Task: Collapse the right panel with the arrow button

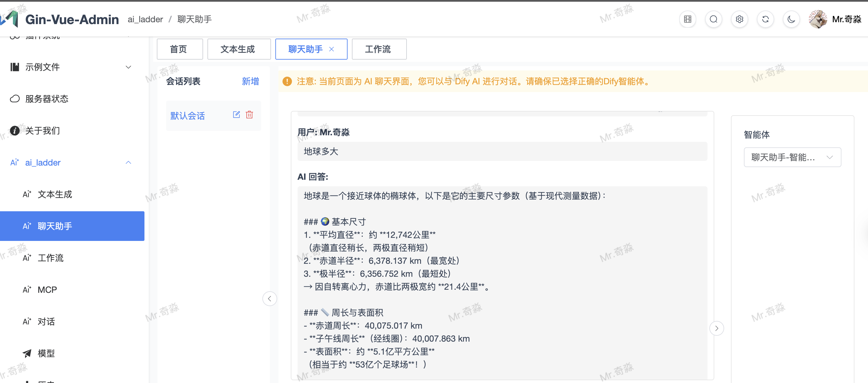Action: 716,328
